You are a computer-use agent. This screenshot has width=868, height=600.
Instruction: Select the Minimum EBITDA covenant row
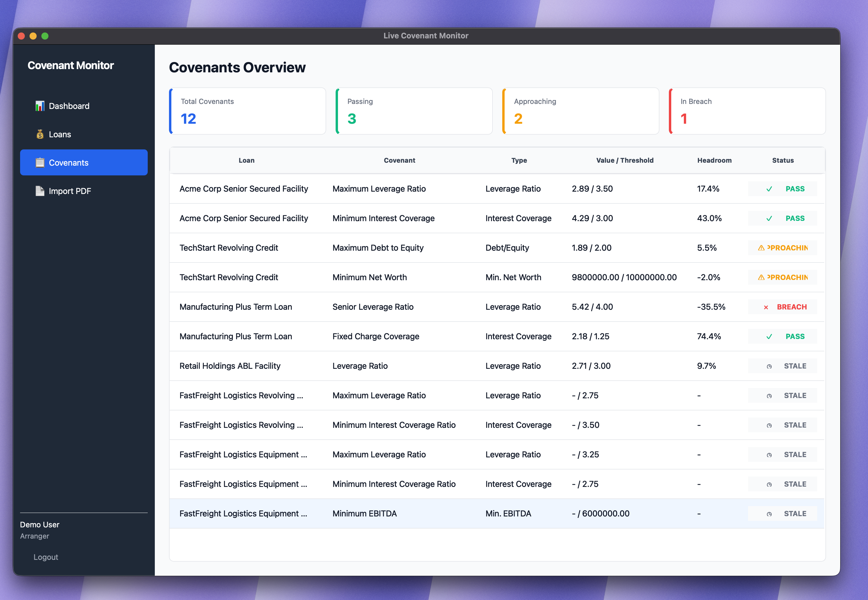coord(365,513)
